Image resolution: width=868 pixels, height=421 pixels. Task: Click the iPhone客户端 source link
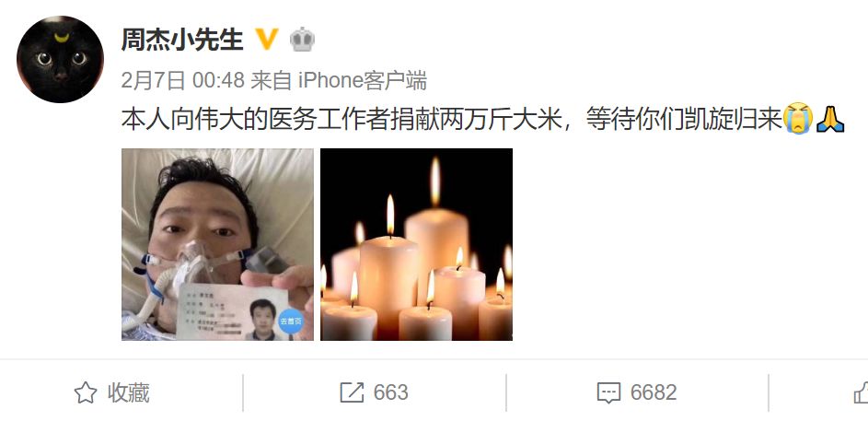coord(363,81)
